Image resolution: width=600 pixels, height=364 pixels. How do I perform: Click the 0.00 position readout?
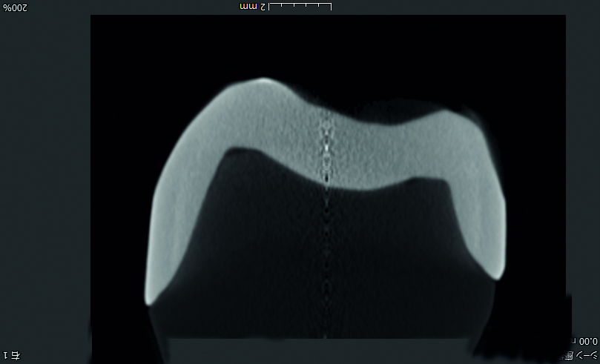click(585, 341)
